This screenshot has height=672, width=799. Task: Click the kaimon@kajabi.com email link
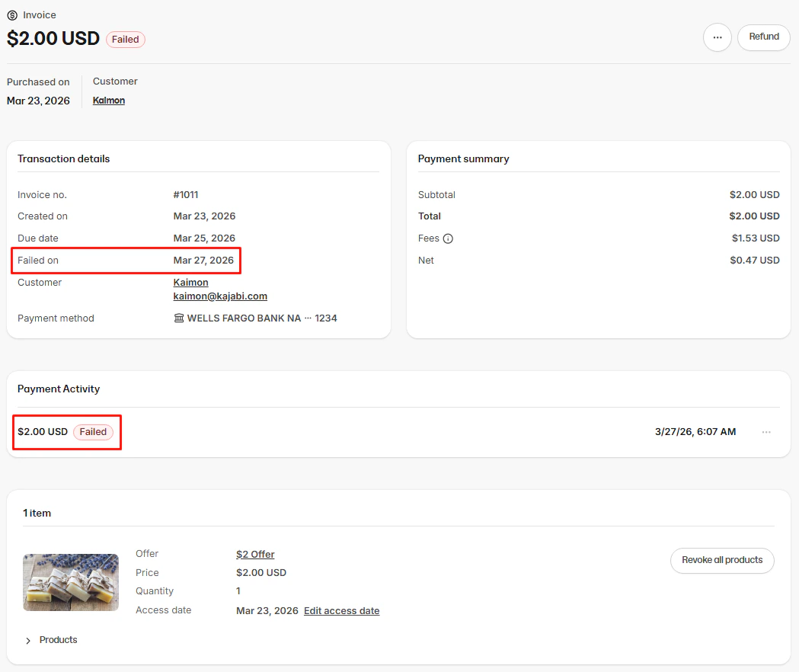click(220, 296)
